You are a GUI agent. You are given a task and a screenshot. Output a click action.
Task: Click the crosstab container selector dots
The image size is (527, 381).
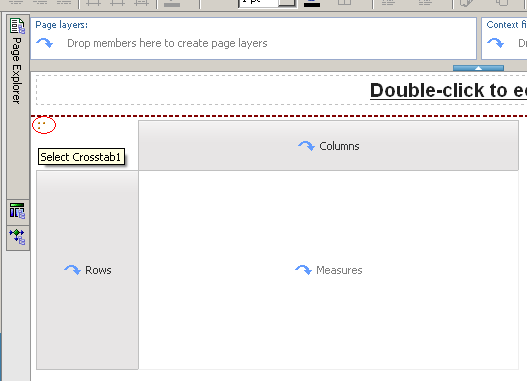(42, 125)
